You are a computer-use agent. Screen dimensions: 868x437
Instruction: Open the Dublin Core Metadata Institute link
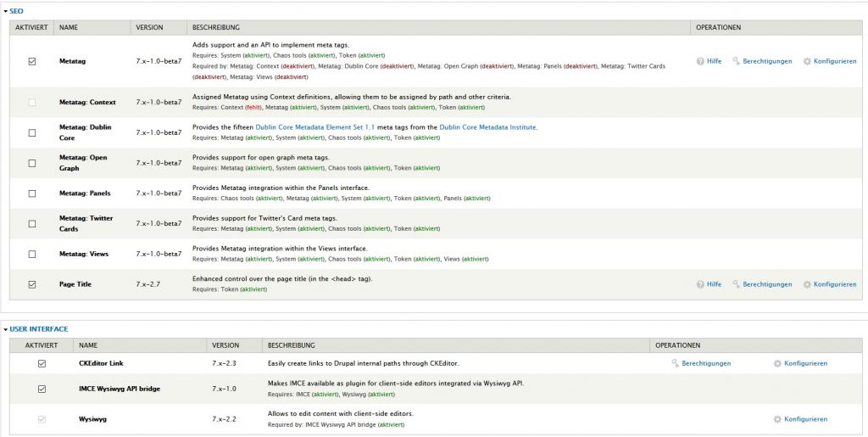click(x=487, y=127)
